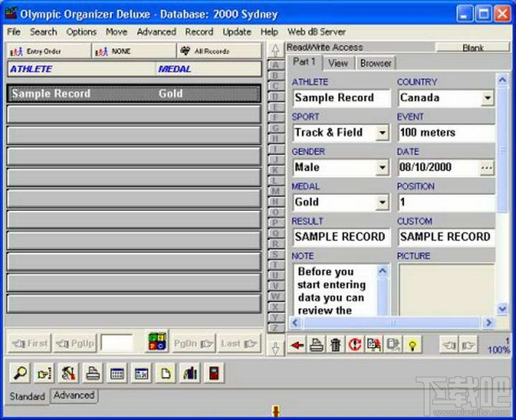Switch to the View tab

(338, 63)
